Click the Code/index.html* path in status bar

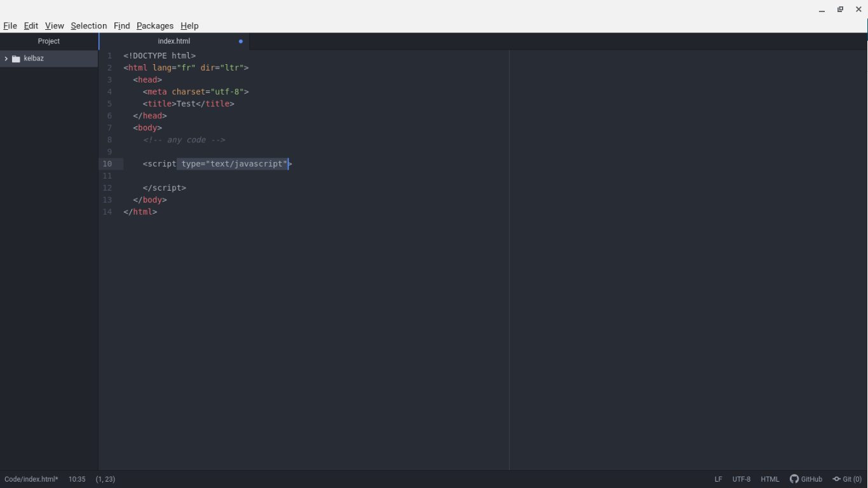[31, 479]
